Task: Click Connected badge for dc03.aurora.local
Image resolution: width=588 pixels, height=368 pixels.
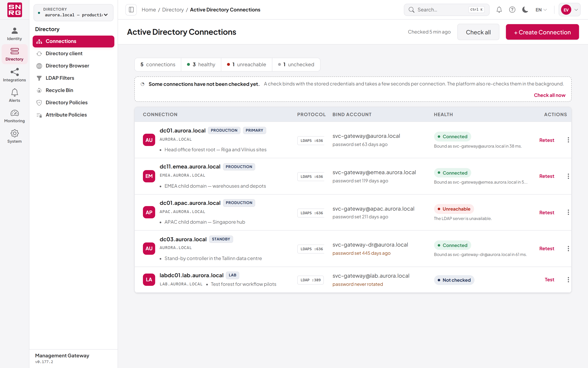Action: (x=452, y=245)
